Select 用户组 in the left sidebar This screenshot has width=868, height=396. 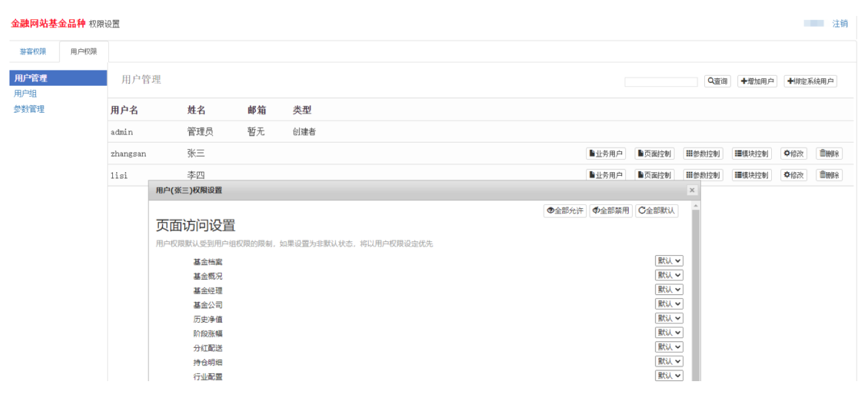tap(25, 94)
